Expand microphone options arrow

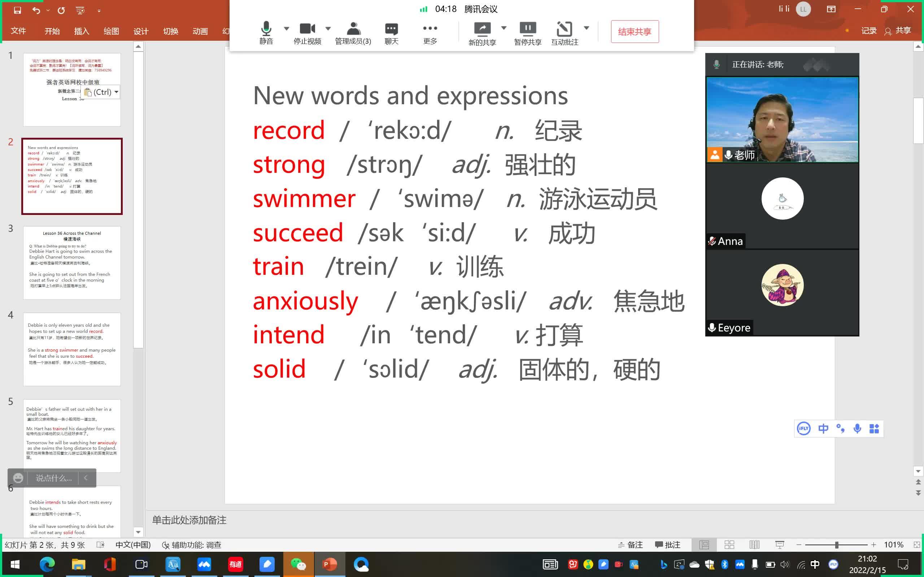pyautogui.click(x=286, y=28)
